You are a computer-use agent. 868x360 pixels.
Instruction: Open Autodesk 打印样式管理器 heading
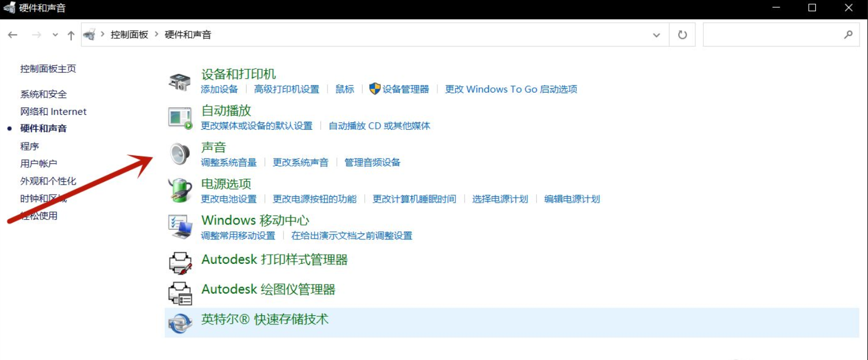(x=274, y=260)
